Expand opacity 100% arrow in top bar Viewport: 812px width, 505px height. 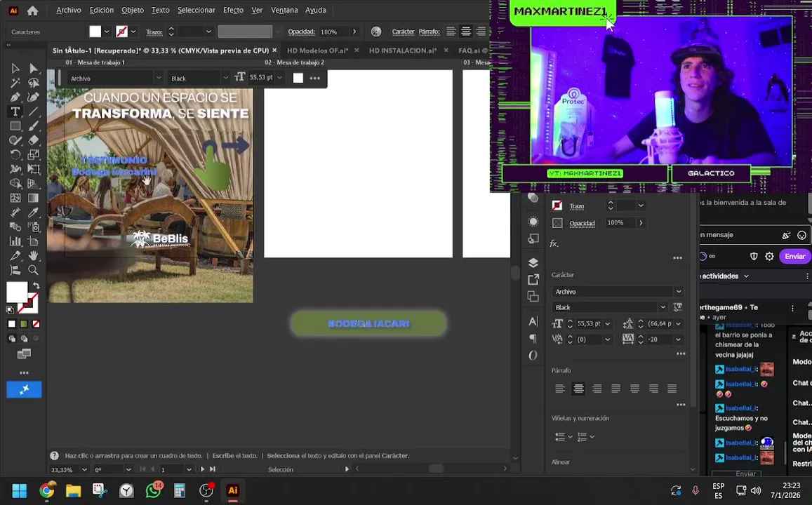pos(354,32)
